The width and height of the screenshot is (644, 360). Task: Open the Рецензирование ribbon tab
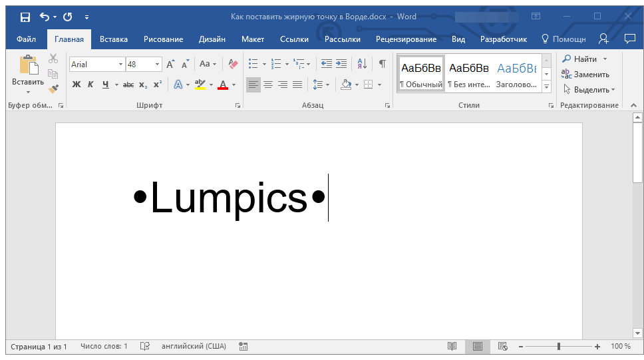coord(406,39)
